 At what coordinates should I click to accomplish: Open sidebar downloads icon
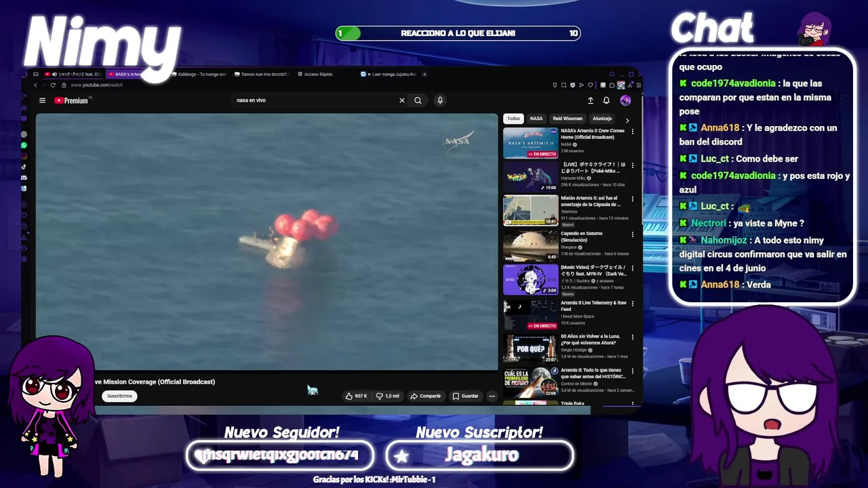pos(24,237)
